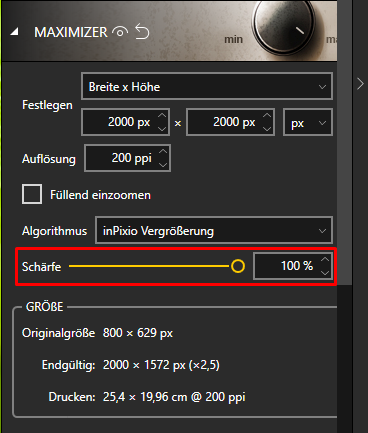Viewport: 368px width, 433px height.
Task: Click the Füllend einzoomen label text
Action: coord(100,195)
